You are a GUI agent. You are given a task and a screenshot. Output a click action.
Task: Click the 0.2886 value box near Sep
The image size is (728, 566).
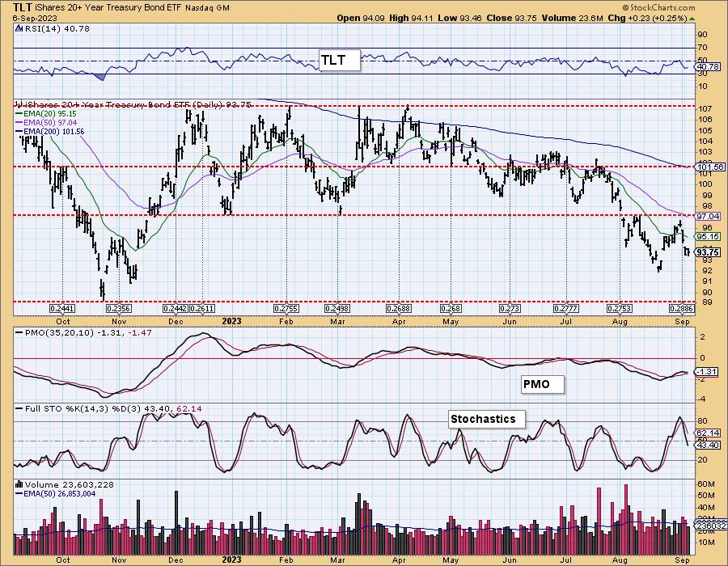(x=682, y=309)
